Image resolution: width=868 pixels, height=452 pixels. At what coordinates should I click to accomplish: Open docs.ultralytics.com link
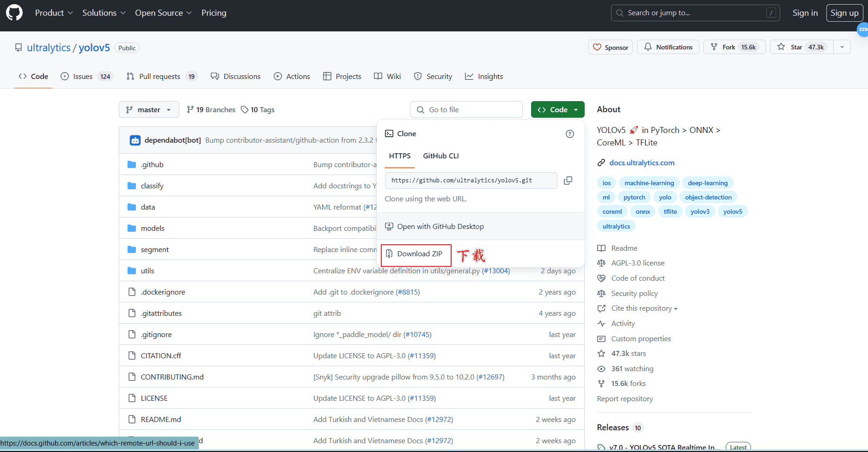pyautogui.click(x=642, y=163)
